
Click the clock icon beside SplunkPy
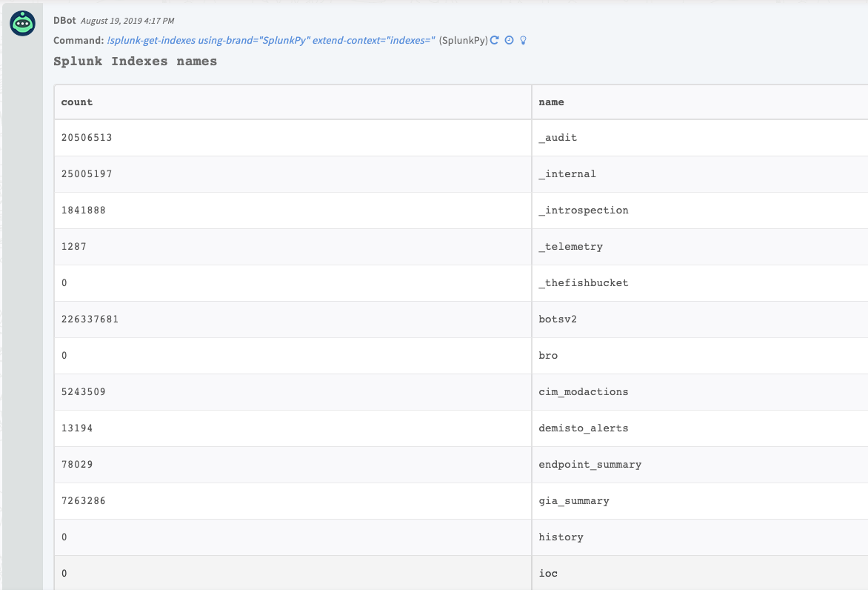pos(509,40)
